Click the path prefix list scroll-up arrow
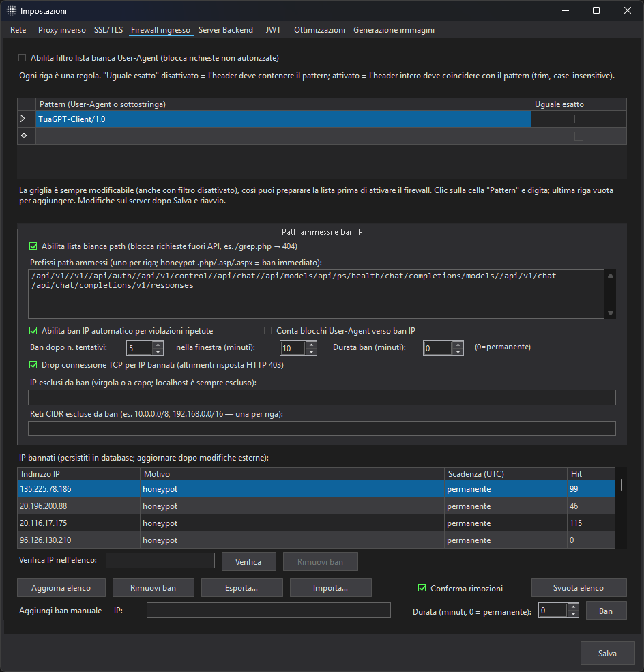This screenshot has width=644, height=672. tap(611, 276)
